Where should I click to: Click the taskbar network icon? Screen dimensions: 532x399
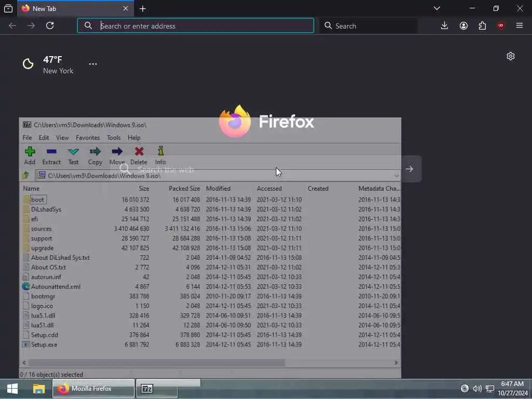pos(489,389)
